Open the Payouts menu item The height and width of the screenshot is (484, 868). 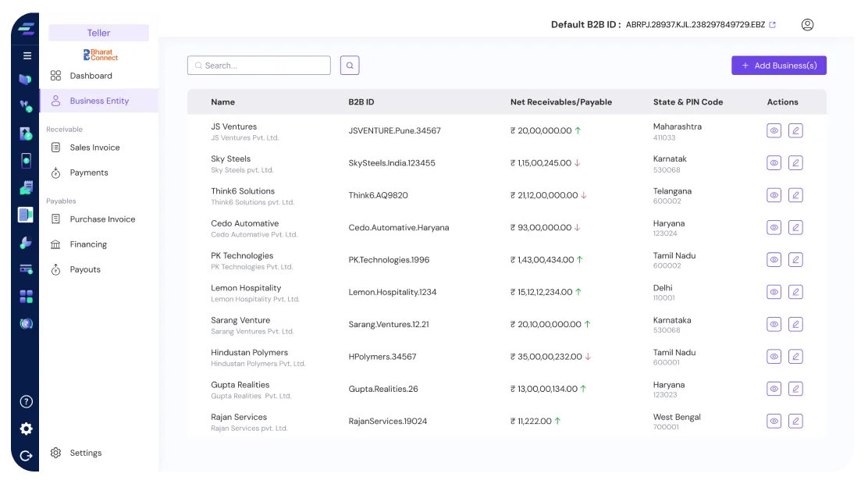(x=98, y=269)
